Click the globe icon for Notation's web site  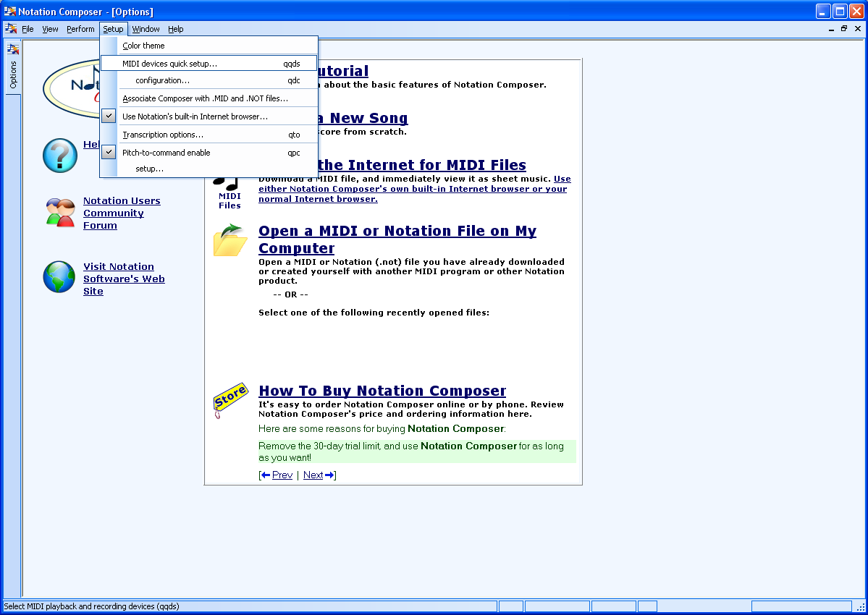pyautogui.click(x=59, y=277)
